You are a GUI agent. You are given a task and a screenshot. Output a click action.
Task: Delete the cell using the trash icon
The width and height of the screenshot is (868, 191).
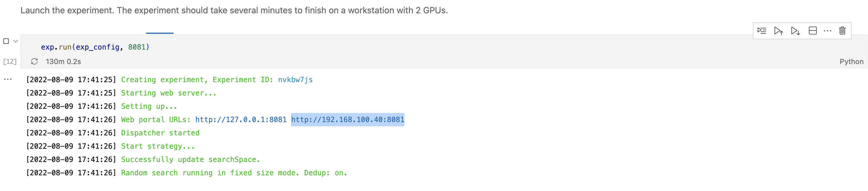coord(842,30)
